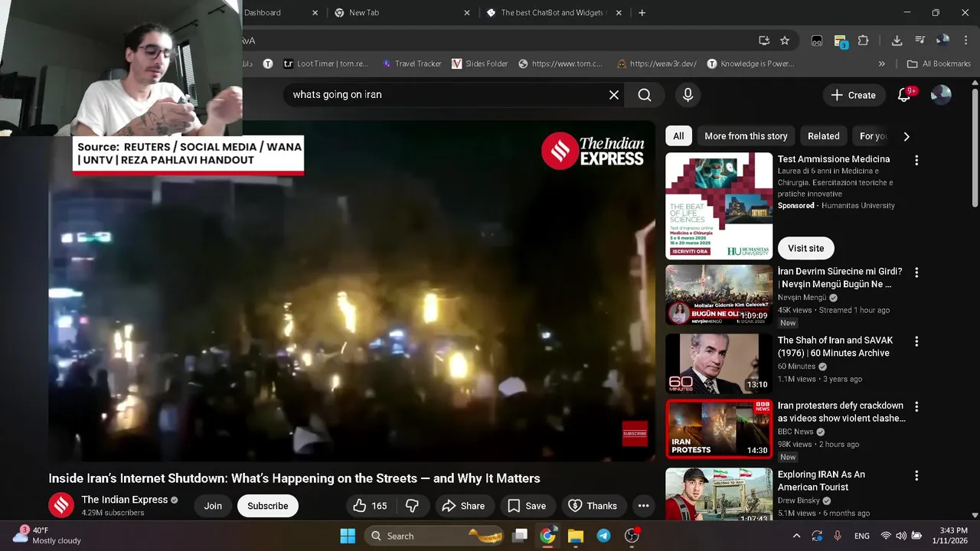Open YouTube notifications bell
Viewport: 980px width, 551px height.
tap(904, 95)
